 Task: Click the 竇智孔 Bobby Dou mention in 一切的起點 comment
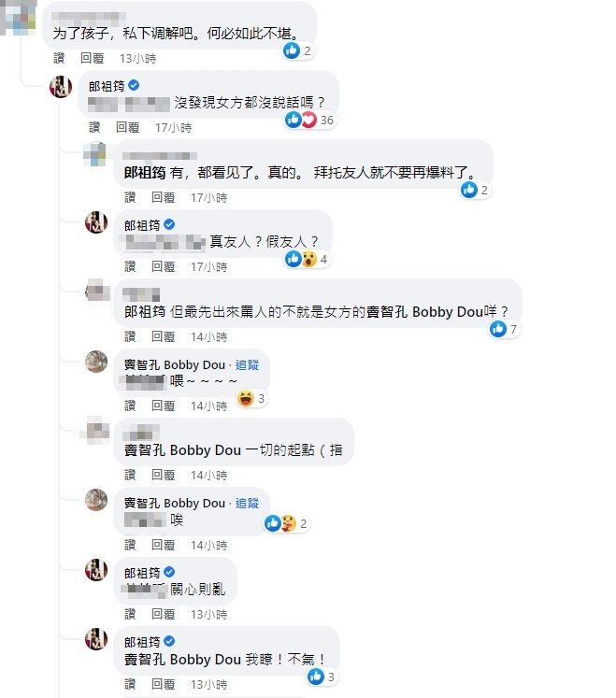click(182, 449)
